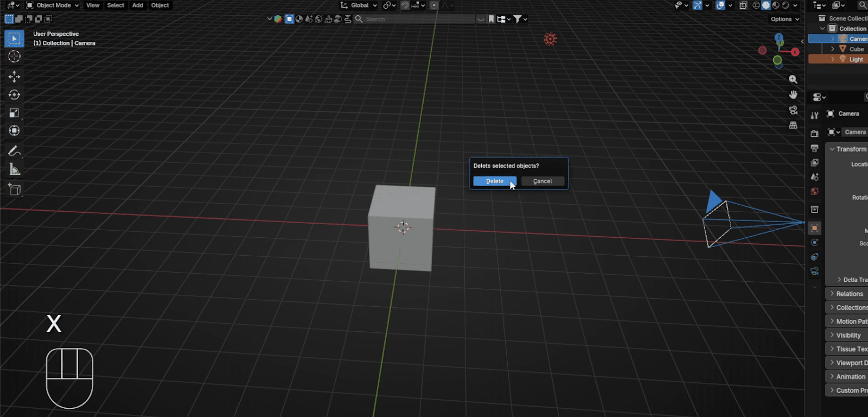Image resolution: width=868 pixels, height=417 pixels.
Task: Pick the Scale tool
Action: [14, 113]
